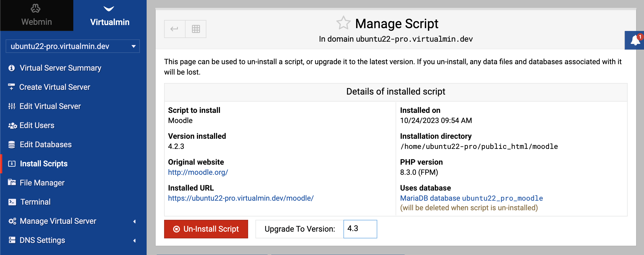
Task: Open MariaDB database ubuntu22_pro_moodle link
Action: point(471,198)
